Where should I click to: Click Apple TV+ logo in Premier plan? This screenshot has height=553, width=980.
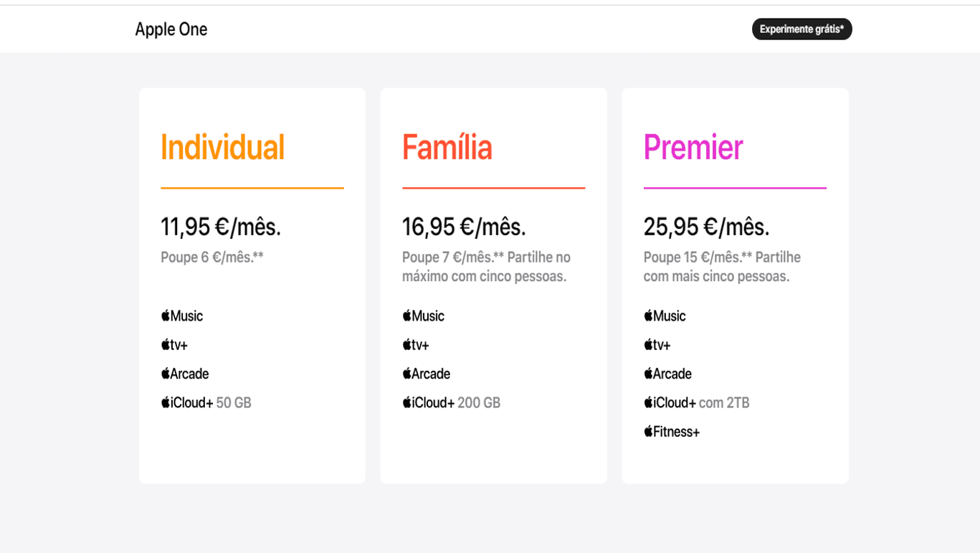[657, 345]
